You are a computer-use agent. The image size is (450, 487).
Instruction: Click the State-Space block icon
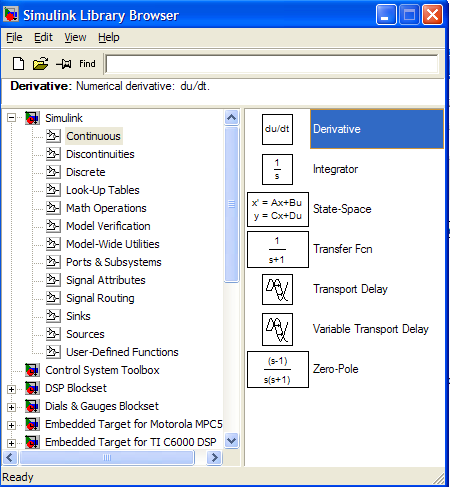[278, 209]
